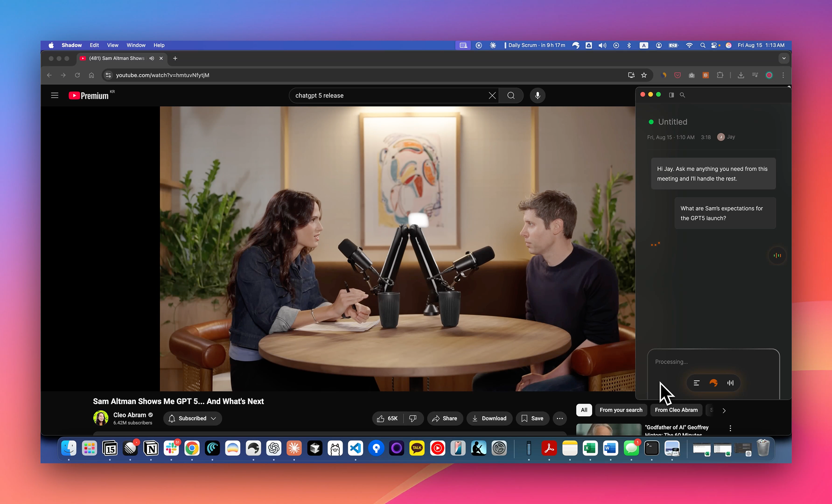Bookmark this page with the star icon

point(644,75)
